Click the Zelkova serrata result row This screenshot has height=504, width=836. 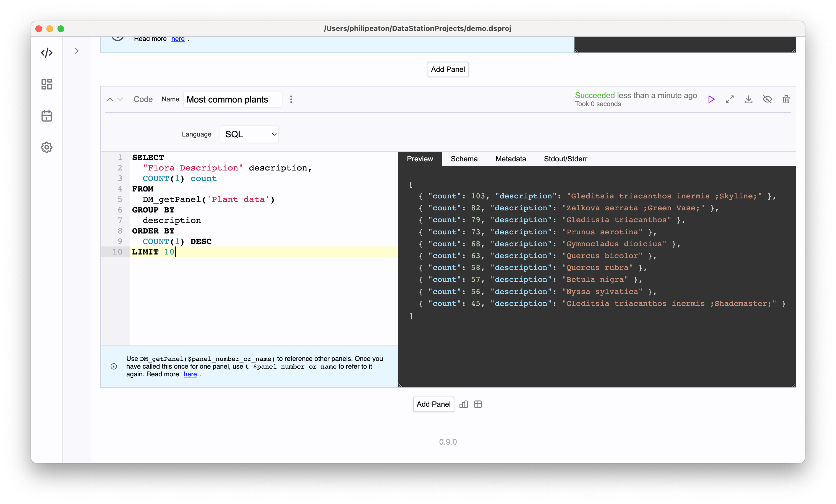point(569,208)
